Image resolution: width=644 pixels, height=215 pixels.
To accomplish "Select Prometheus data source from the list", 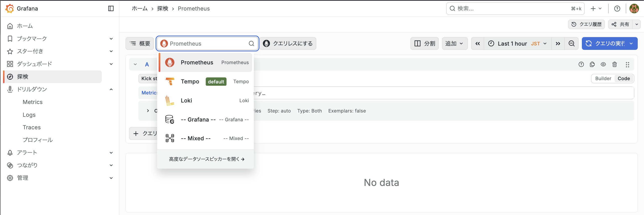I will [x=205, y=62].
